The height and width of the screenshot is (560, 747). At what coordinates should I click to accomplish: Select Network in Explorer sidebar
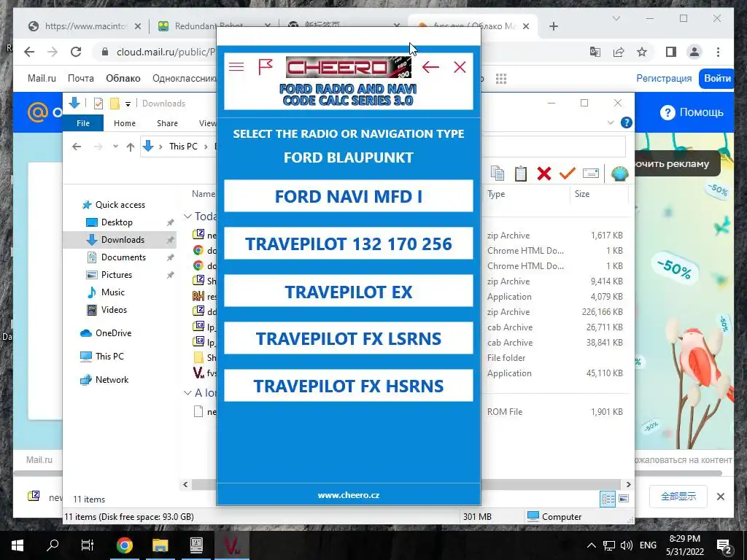point(112,379)
